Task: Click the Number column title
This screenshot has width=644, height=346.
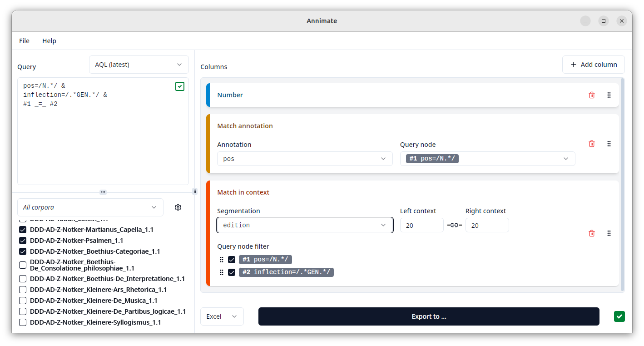Action: [230, 95]
